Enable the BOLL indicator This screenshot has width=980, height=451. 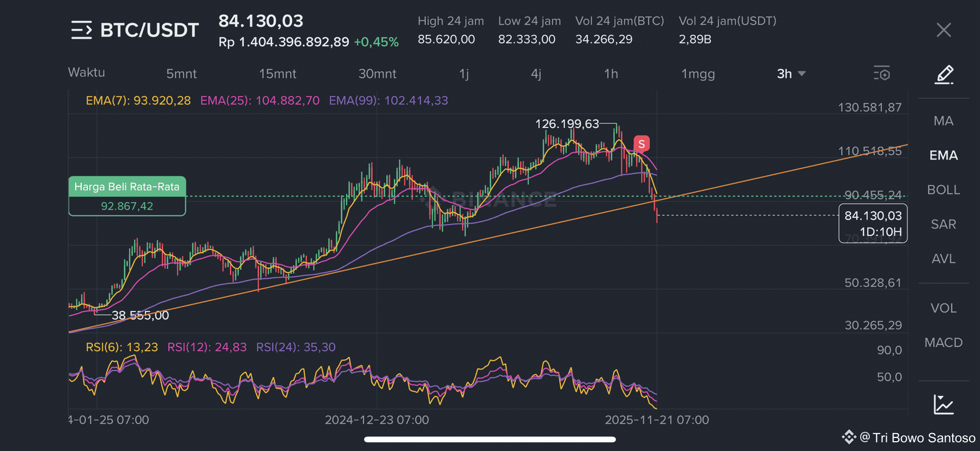coord(943,190)
